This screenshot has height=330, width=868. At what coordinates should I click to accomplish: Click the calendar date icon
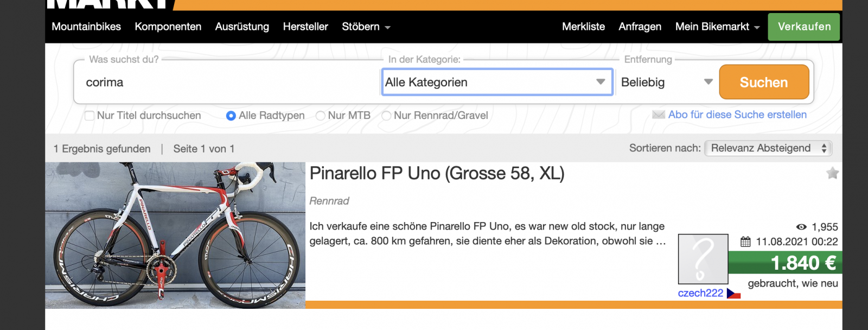(746, 242)
